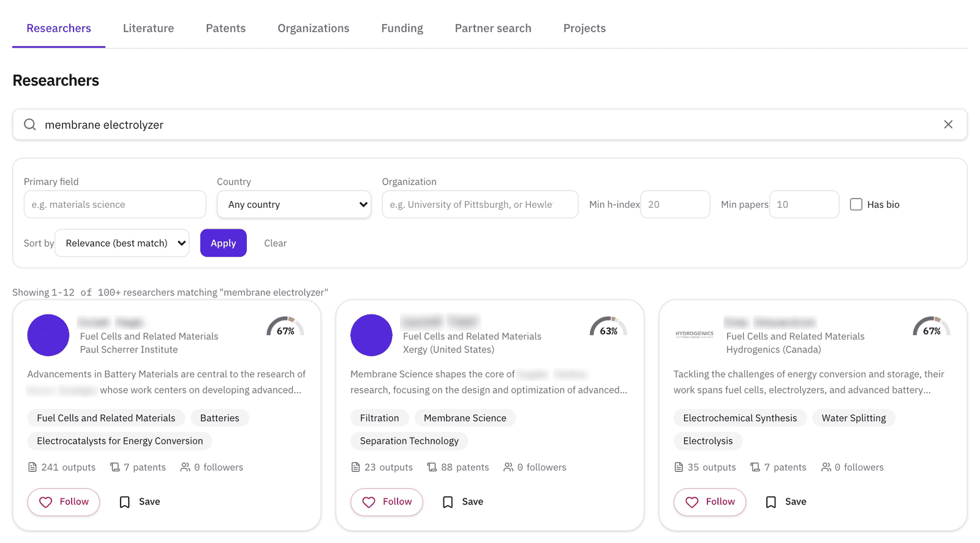Open the Country dropdown

pos(294,204)
